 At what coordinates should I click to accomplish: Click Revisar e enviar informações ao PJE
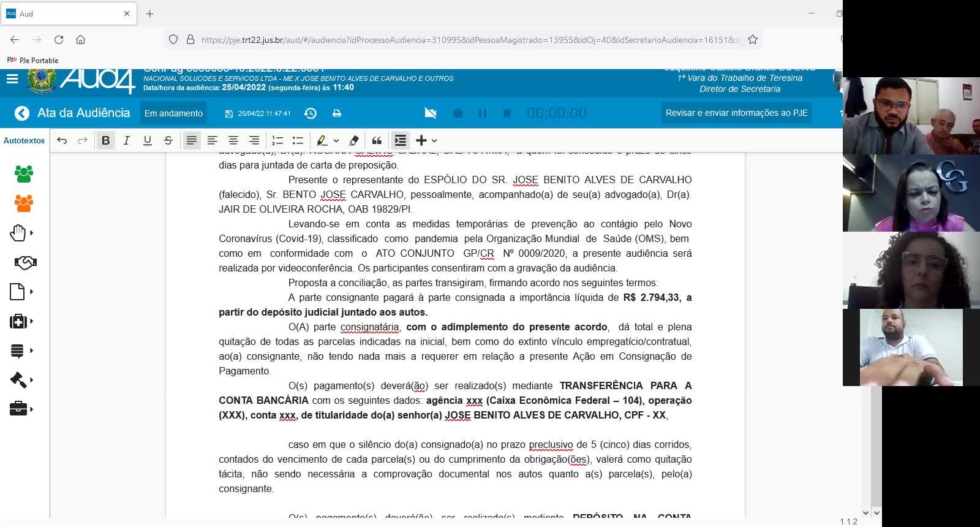tap(736, 113)
